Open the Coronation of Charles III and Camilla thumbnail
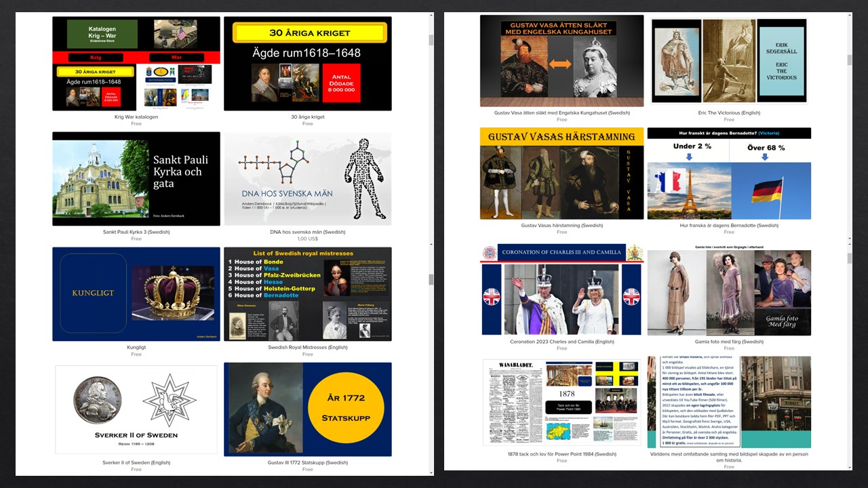 tap(561, 290)
